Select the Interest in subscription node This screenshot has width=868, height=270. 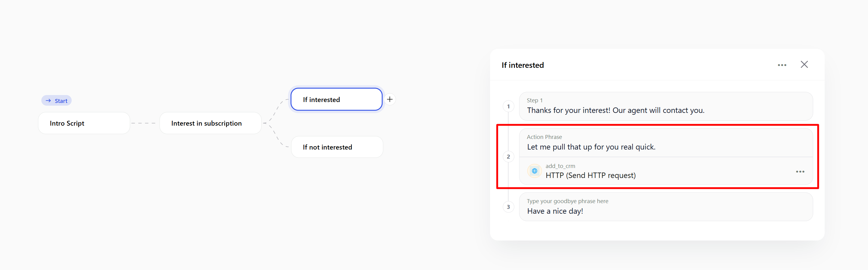[210, 123]
